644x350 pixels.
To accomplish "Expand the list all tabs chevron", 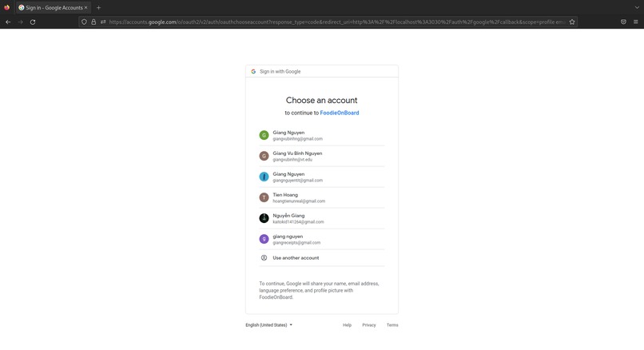I will pos(637,7).
